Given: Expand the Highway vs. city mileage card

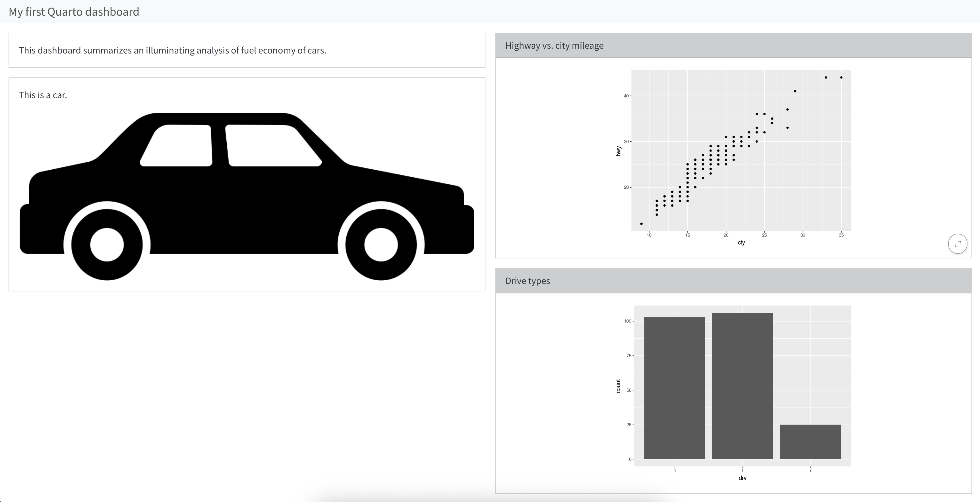Looking at the screenshot, I should point(957,244).
